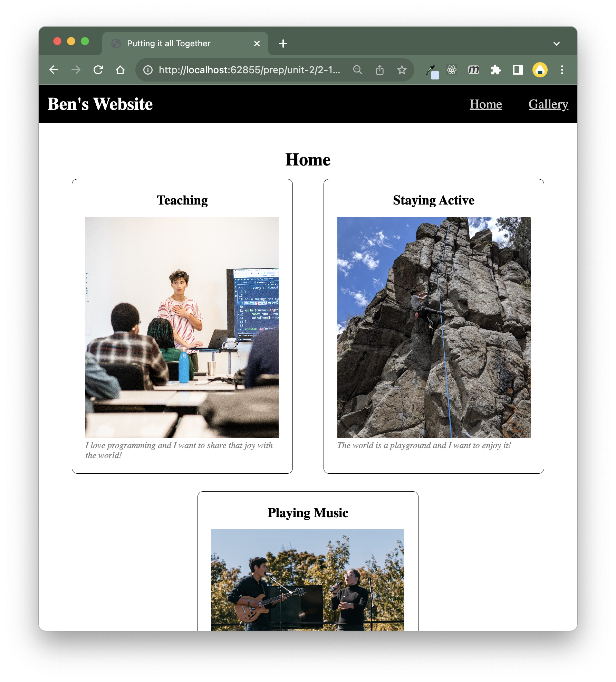The image size is (616, 682).
Task: View site information icon in address bar
Action: point(148,70)
